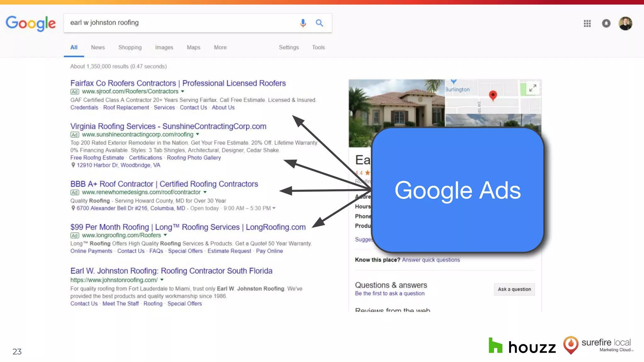Click Roofing Photo Gallery sitelink
644x362 pixels.
tap(194, 158)
